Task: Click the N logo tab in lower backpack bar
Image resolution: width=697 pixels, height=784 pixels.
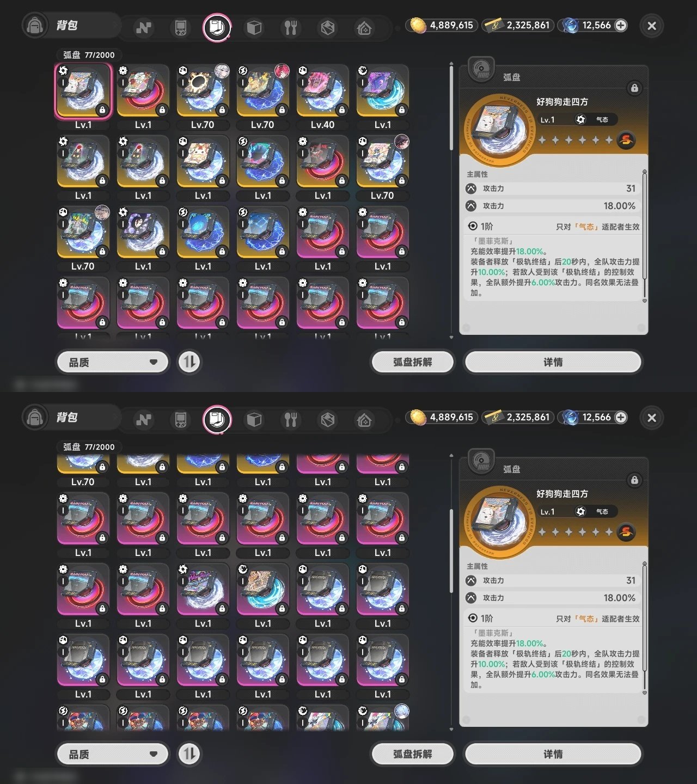Action: [x=144, y=419]
